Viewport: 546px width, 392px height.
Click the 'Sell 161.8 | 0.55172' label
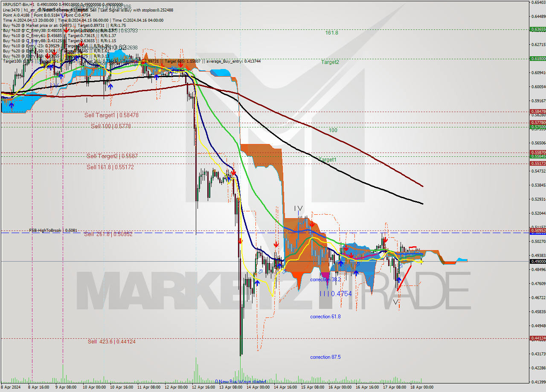click(110, 167)
